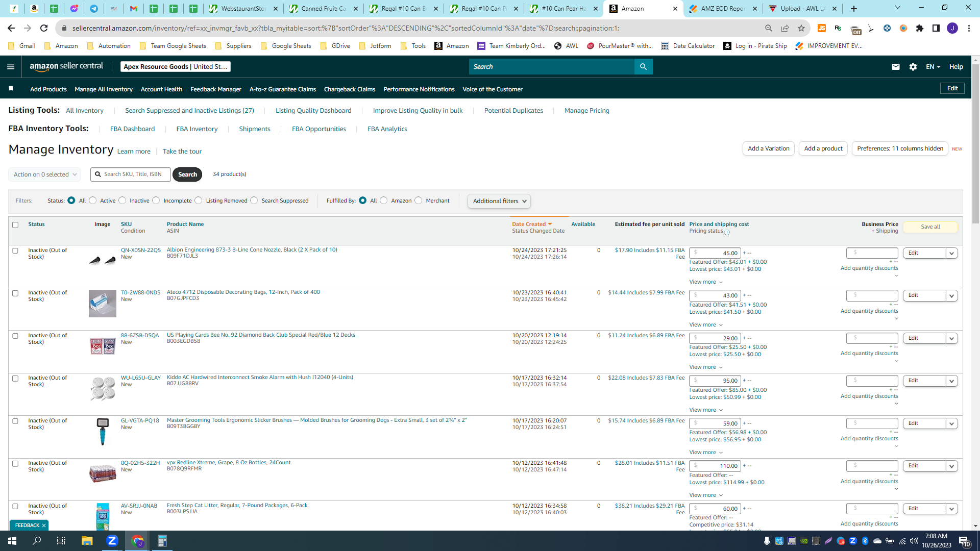Check the Ateco Disposable Decorating Bags row
The image size is (980, 551).
click(x=15, y=293)
